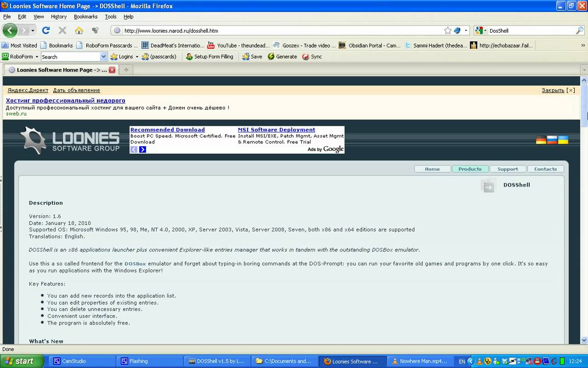Click the Закрыть link to close ad
This screenshot has height=368, width=588.
(x=553, y=90)
